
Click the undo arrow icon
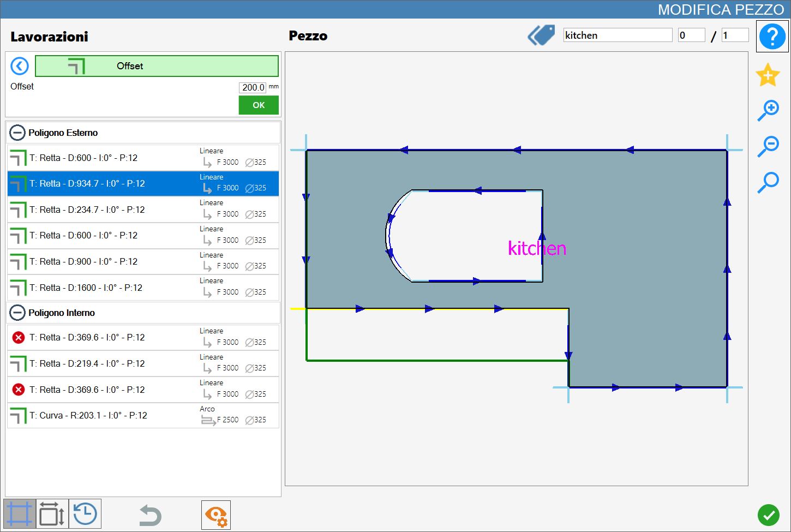(150, 515)
